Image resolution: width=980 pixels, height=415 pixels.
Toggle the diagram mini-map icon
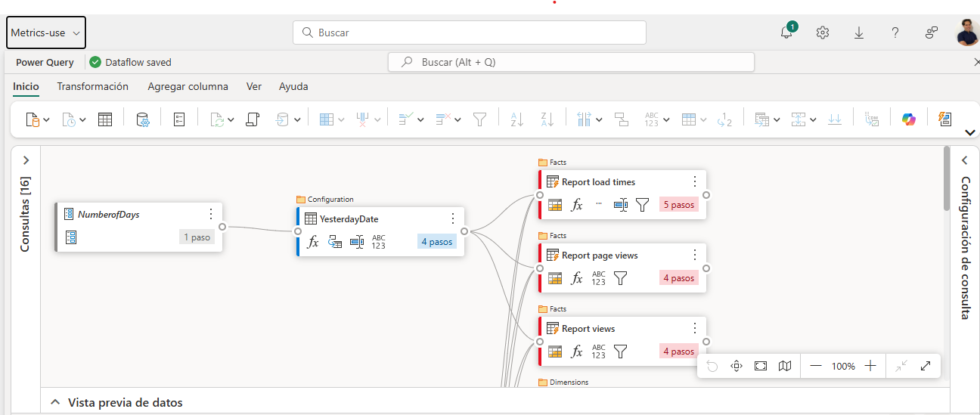pos(785,366)
